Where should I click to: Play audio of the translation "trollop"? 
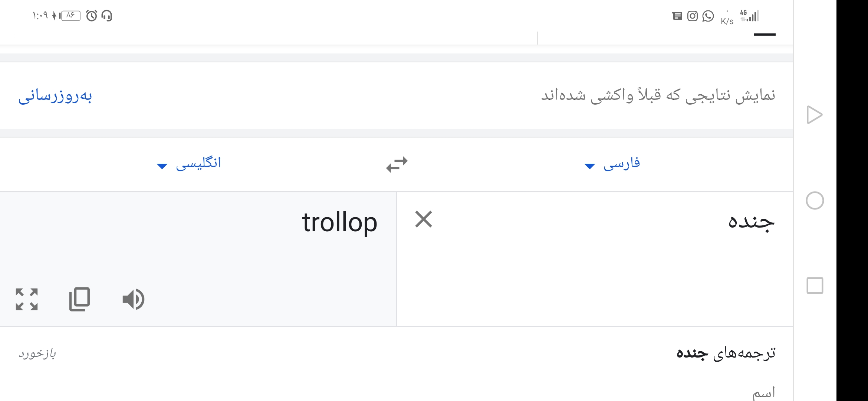134,299
